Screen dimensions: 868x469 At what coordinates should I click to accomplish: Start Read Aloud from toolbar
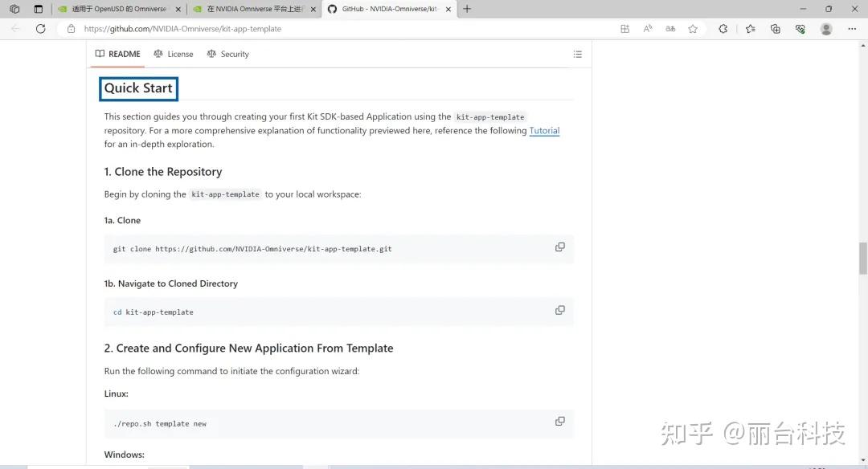click(648, 29)
